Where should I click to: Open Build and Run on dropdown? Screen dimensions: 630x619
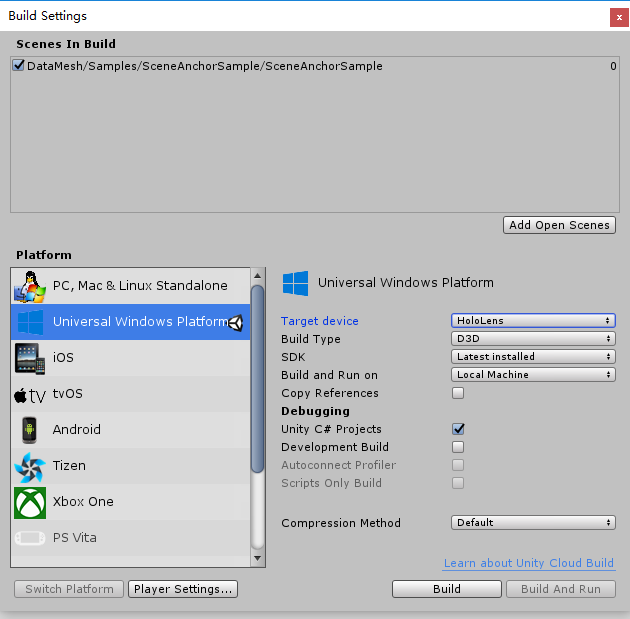[x=533, y=375]
